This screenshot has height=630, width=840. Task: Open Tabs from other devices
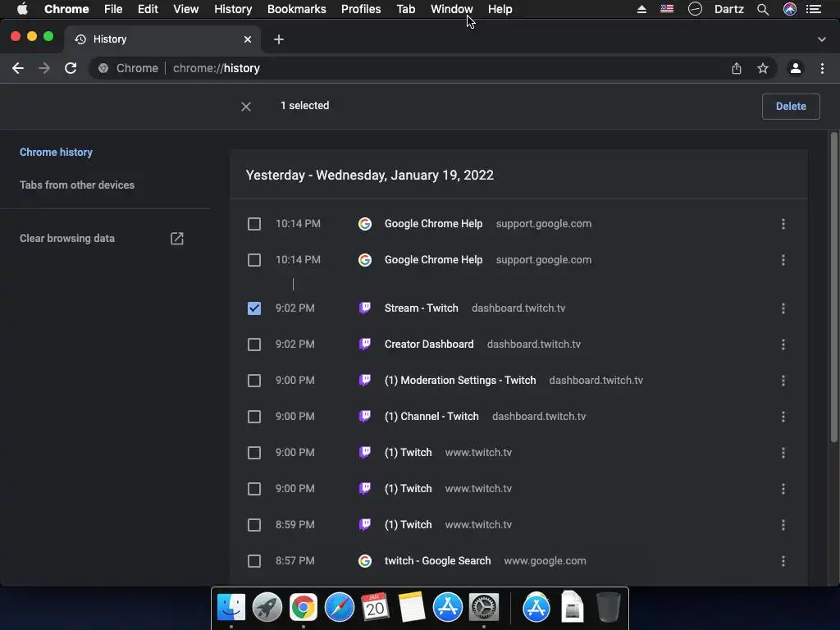click(77, 185)
